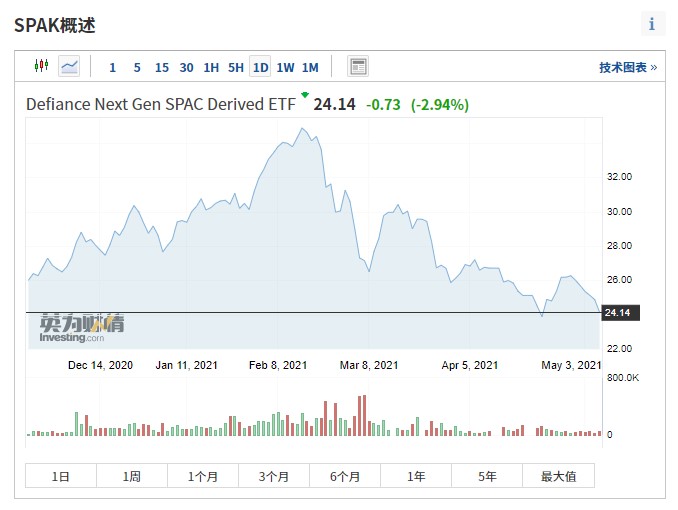Display the 最大值 maximum range
This screenshot has width=678, height=510.
coord(558,476)
